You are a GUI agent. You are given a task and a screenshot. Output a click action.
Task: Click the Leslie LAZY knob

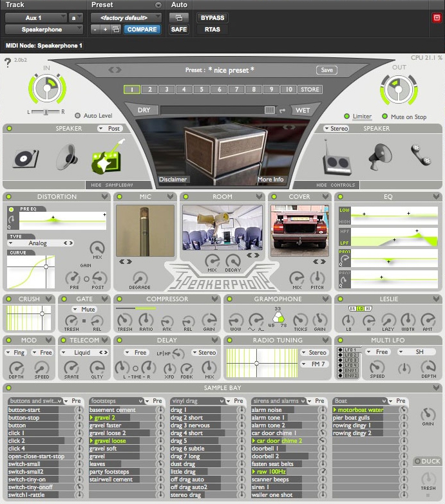pos(388,320)
